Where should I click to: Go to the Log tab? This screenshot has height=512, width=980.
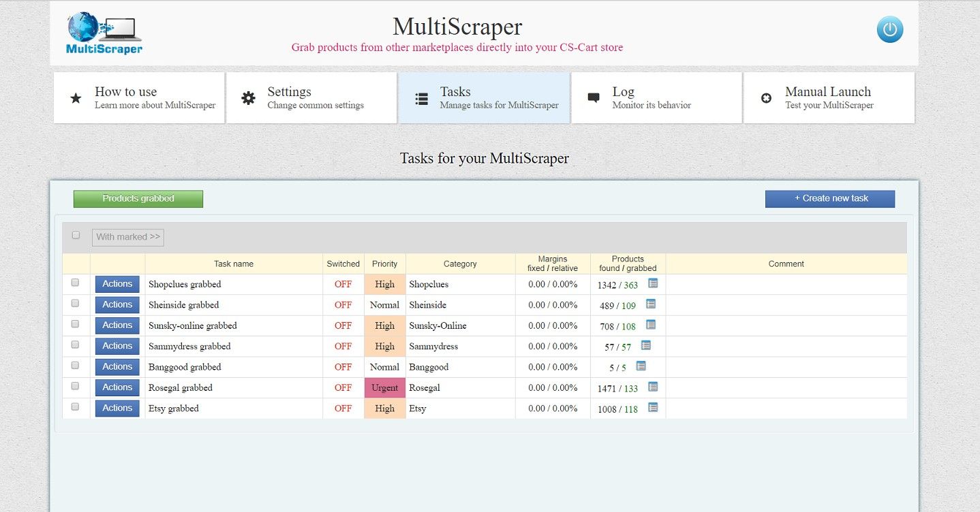(x=656, y=98)
